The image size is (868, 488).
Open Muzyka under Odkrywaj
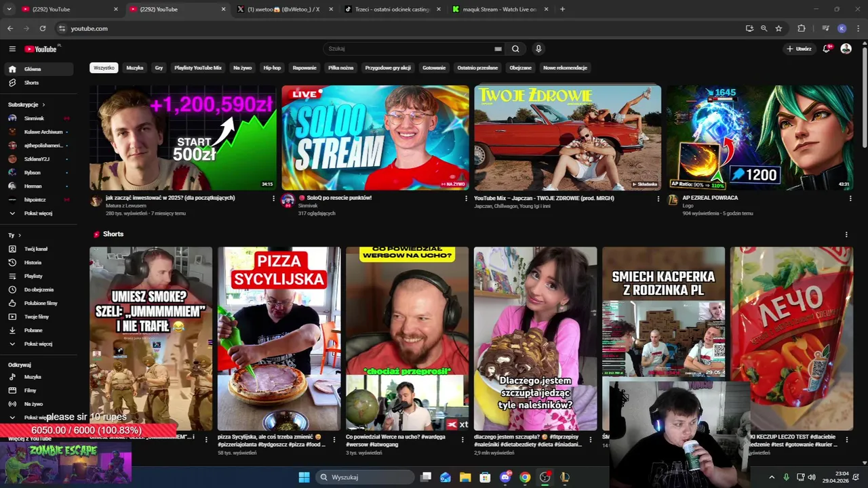tap(38, 377)
